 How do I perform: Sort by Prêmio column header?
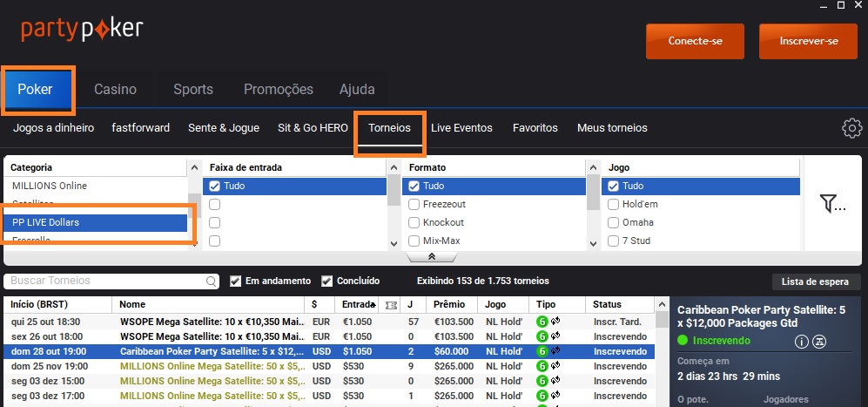pyautogui.click(x=453, y=304)
